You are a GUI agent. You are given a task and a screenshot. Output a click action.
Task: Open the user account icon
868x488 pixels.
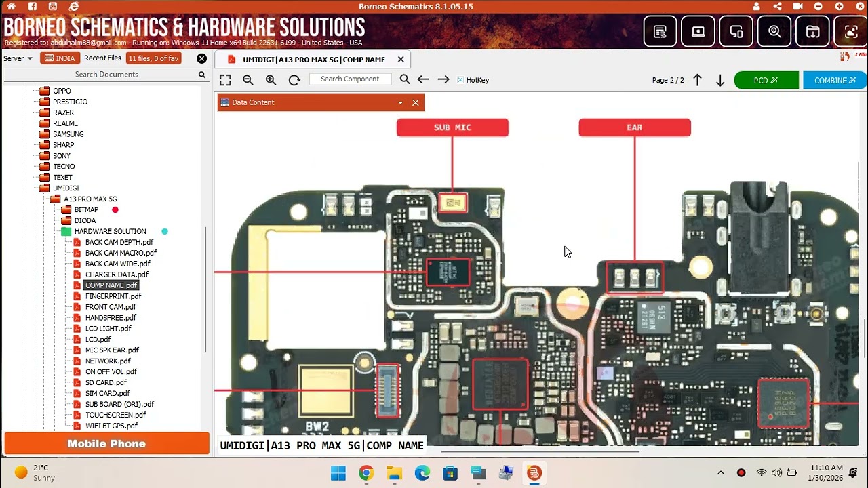tap(756, 6)
